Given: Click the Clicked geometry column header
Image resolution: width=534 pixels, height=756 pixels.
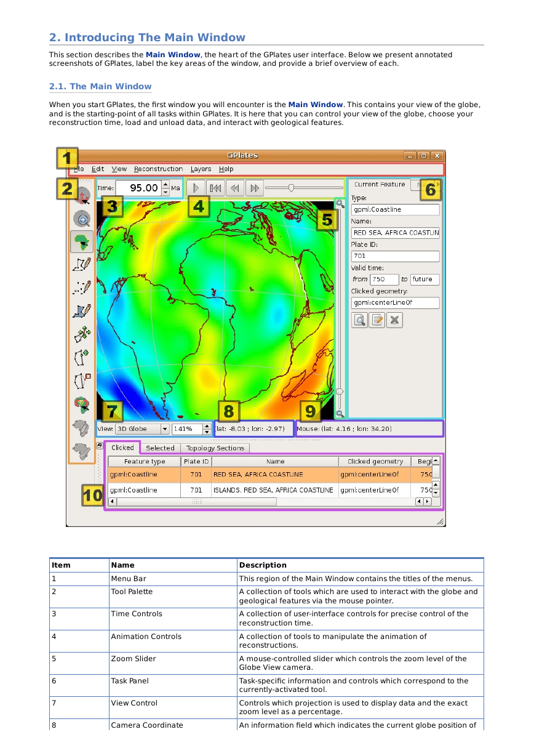Looking at the screenshot, I should pos(375,461).
